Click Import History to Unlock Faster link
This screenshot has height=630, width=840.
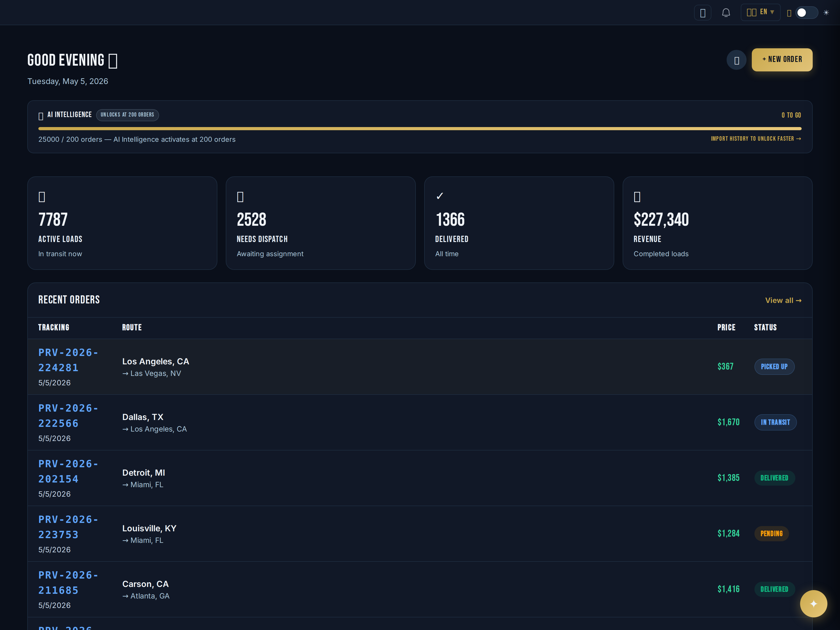[756, 139]
